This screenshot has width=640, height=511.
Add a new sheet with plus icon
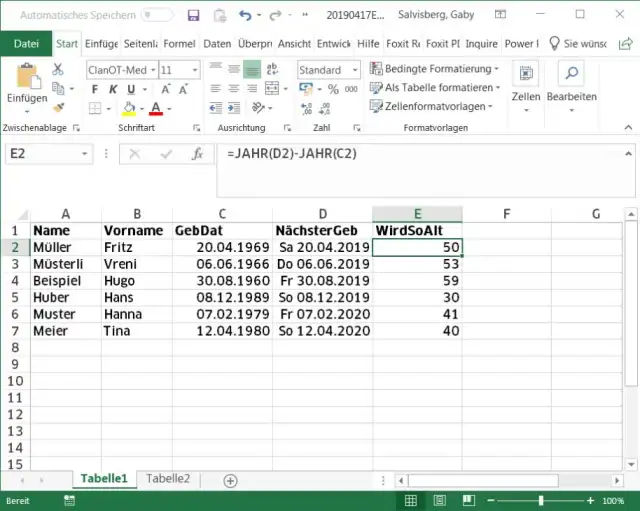230,480
